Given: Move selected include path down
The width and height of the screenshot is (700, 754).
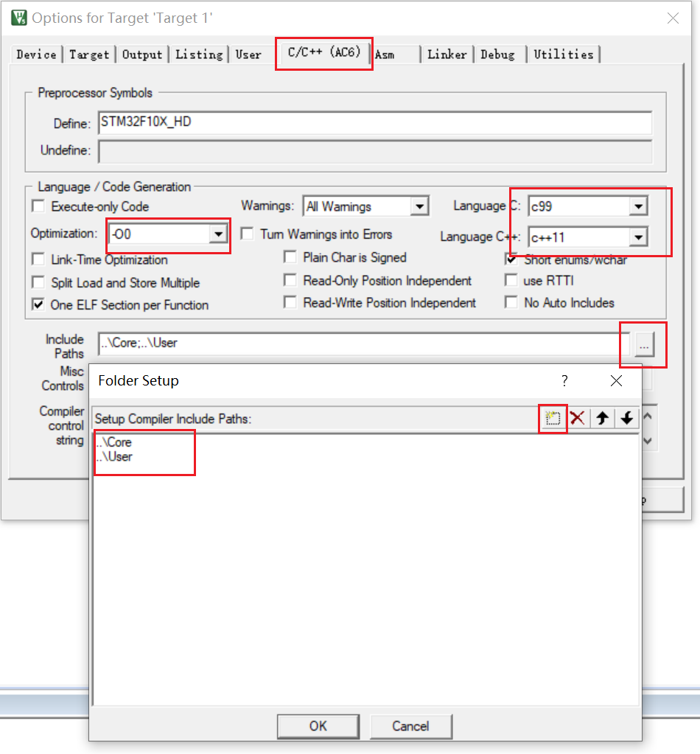Looking at the screenshot, I should coord(627,419).
